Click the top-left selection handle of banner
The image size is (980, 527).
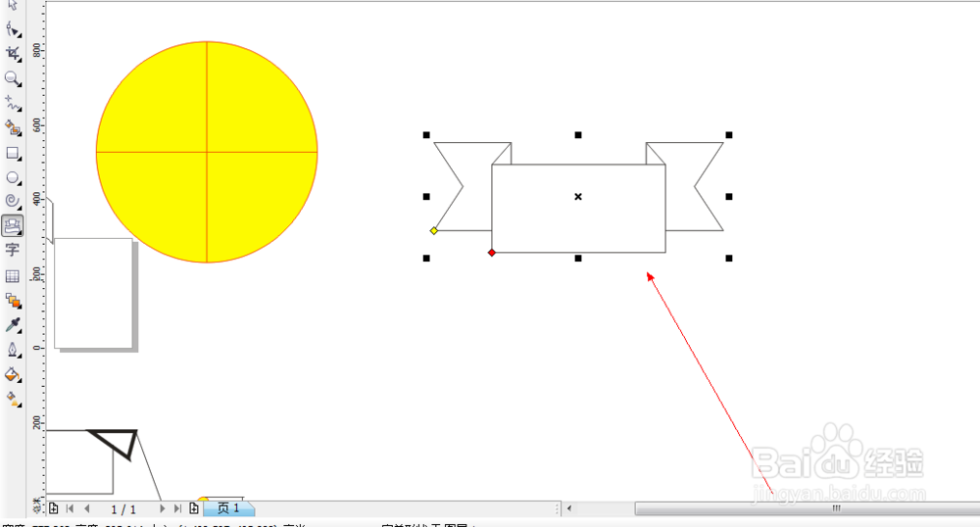(x=426, y=135)
